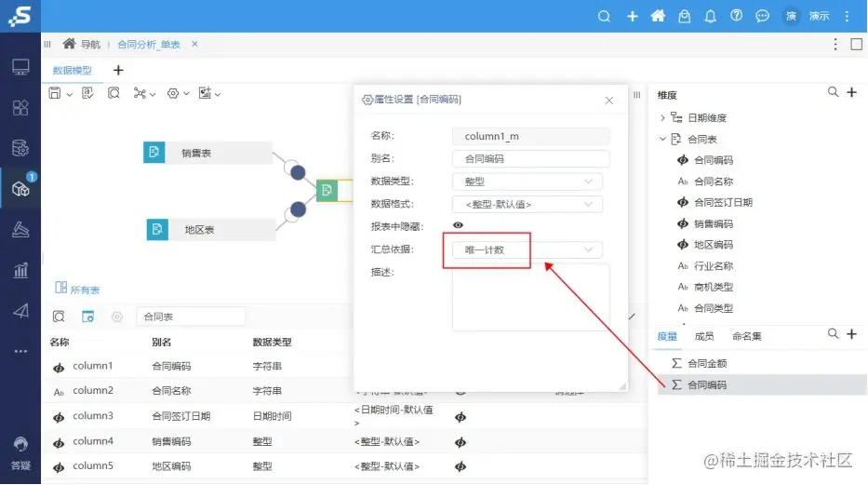Select the 销售表 table node

[x=207, y=153]
